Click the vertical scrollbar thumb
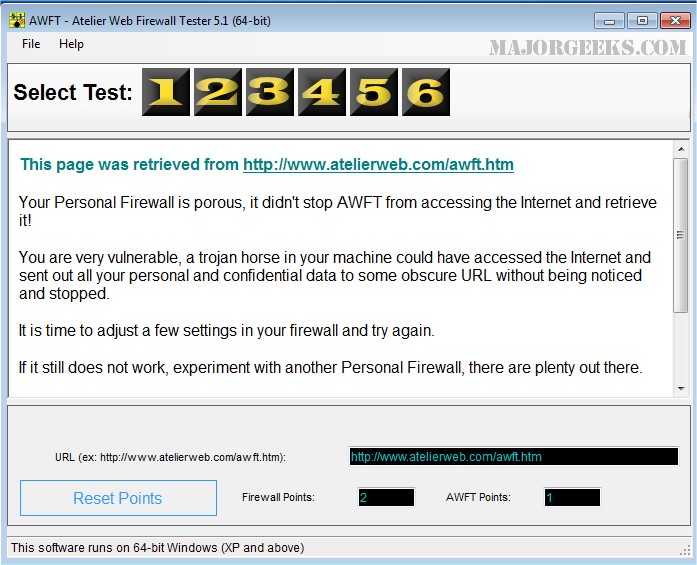The width and height of the screenshot is (697, 565). point(681,235)
